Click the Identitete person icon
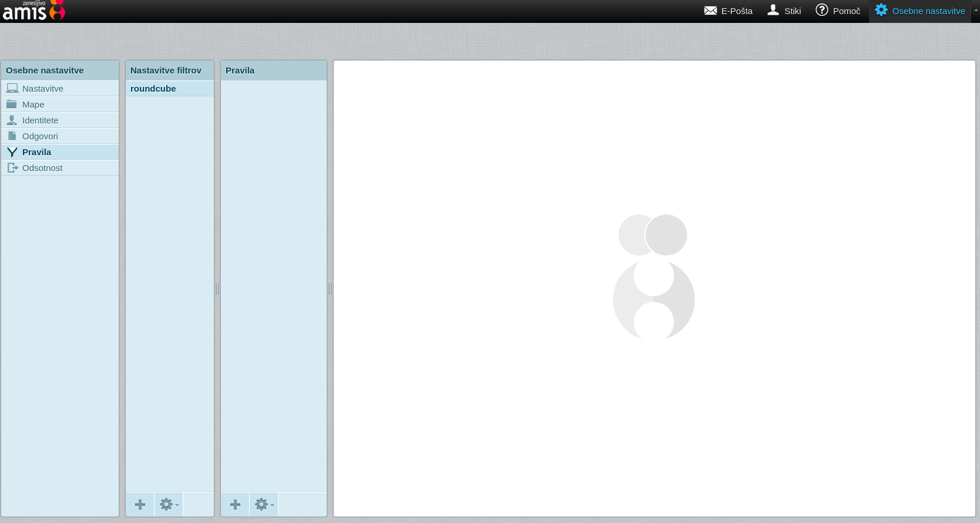Screen dimensions: 980x523 12,120
